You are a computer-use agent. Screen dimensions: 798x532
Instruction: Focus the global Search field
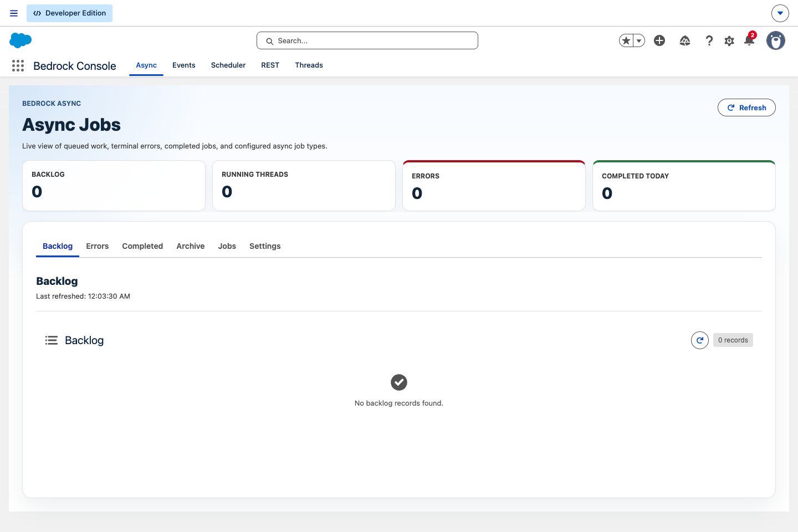point(367,40)
